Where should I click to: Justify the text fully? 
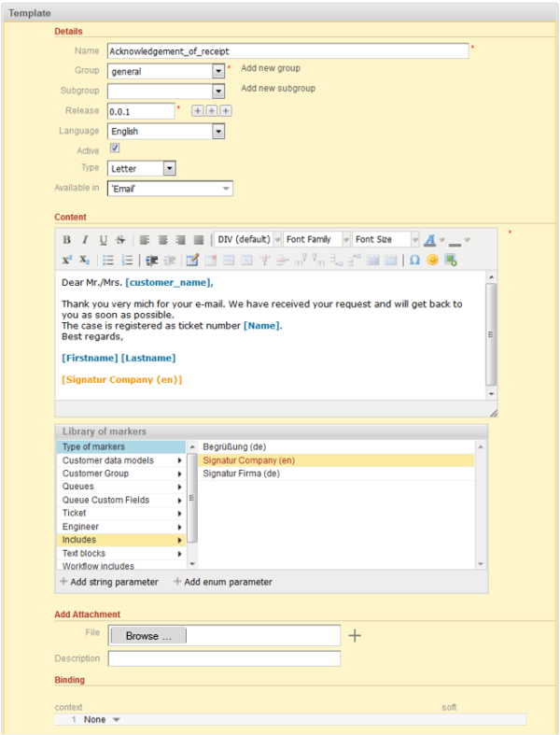(199, 240)
